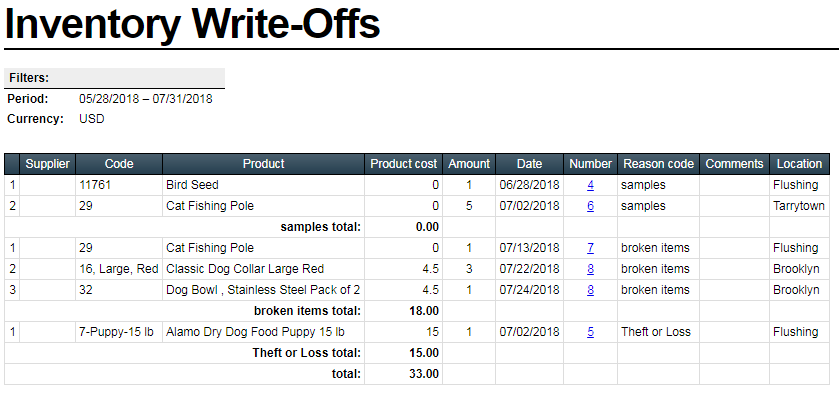Open write-off number 5 link
This screenshot has width=839, height=396.
point(590,332)
